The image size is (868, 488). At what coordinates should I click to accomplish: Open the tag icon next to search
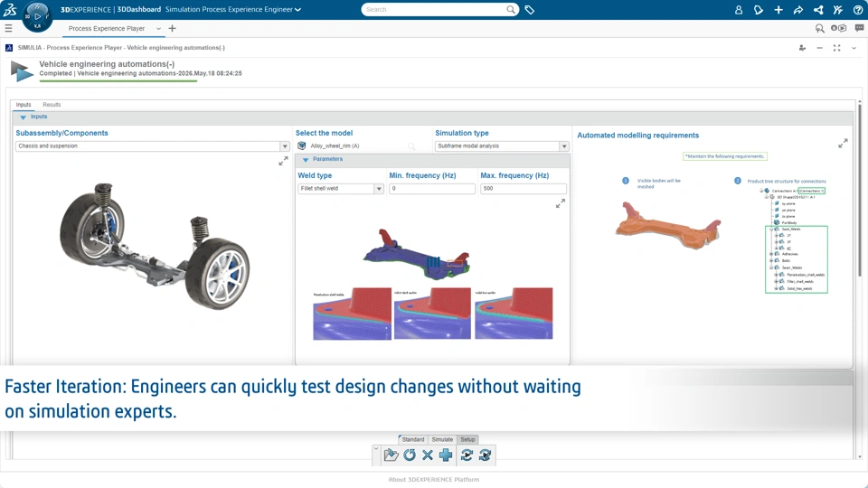tap(529, 9)
